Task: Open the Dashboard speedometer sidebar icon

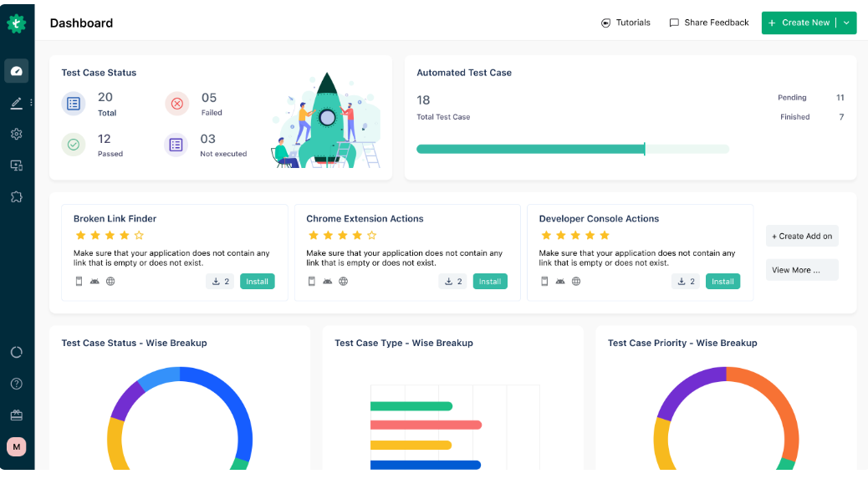Action: [x=17, y=71]
